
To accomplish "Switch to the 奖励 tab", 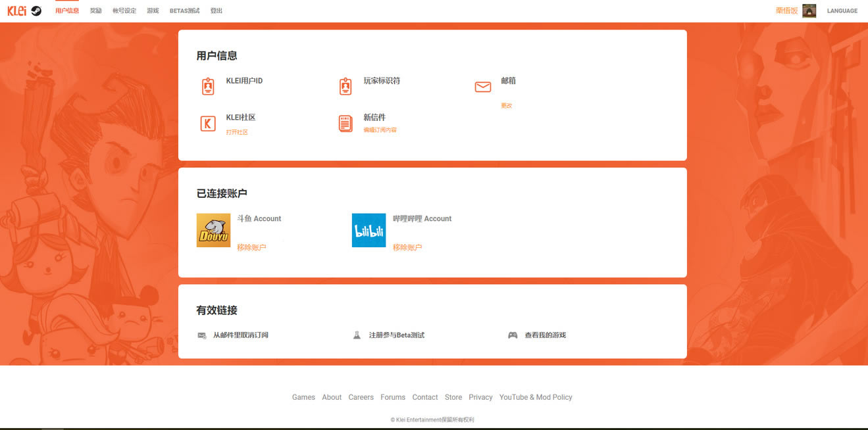I will coord(95,11).
